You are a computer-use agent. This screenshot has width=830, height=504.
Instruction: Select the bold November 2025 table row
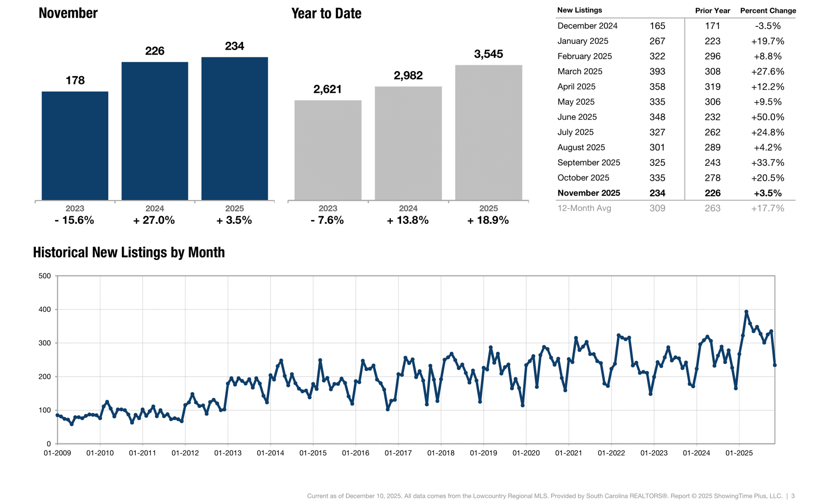pos(589,193)
